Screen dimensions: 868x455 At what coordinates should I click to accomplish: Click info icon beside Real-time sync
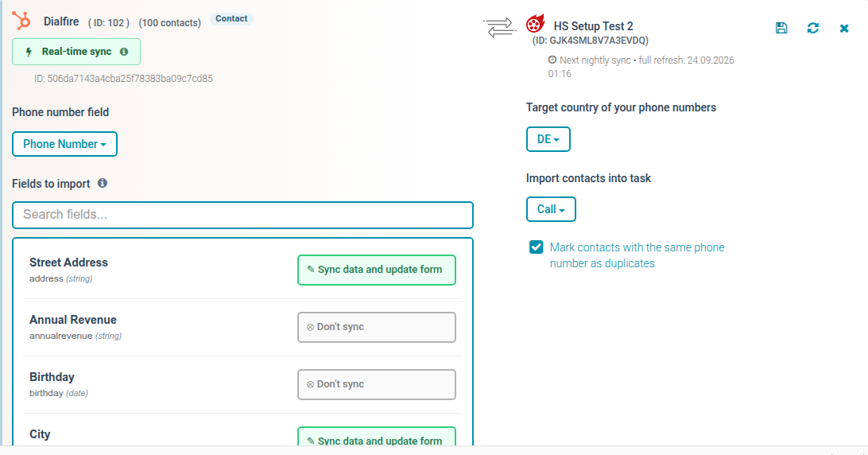[124, 52]
